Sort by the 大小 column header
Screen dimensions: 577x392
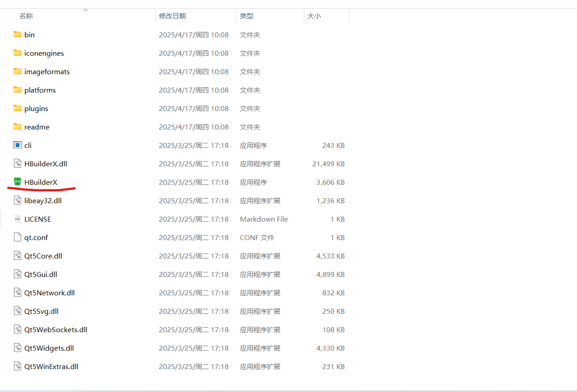pyautogui.click(x=314, y=16)
